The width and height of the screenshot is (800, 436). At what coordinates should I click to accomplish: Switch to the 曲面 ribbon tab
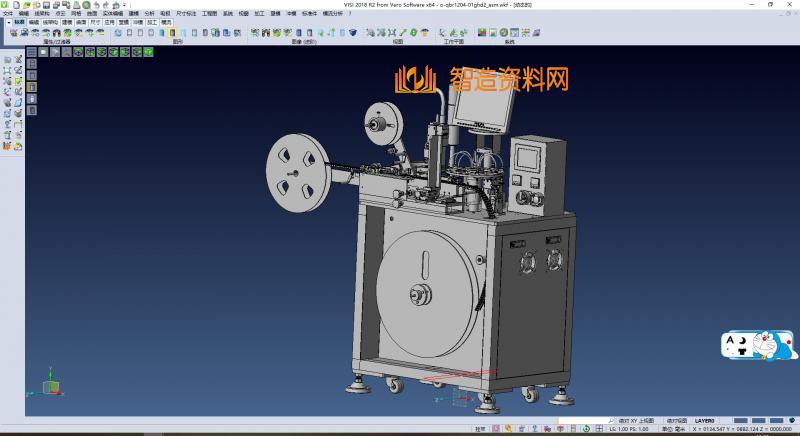(80, 21)
